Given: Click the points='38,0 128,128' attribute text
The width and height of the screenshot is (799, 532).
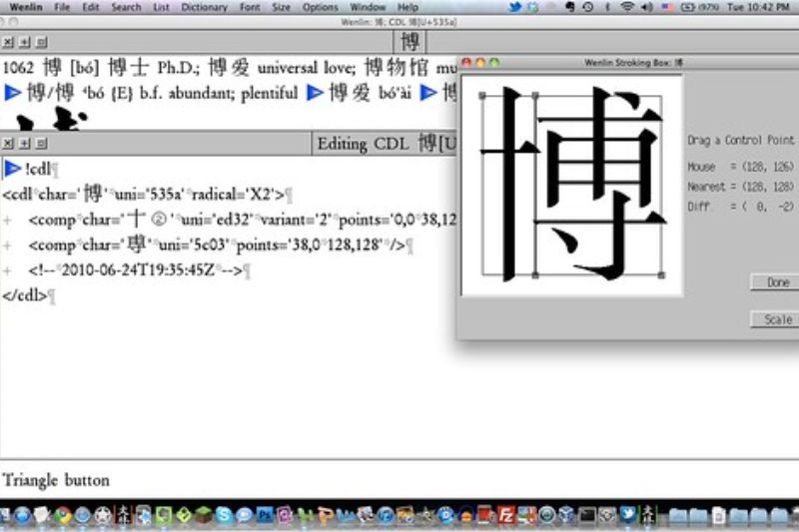Looking at the screenshot, I should pos(309,246).
